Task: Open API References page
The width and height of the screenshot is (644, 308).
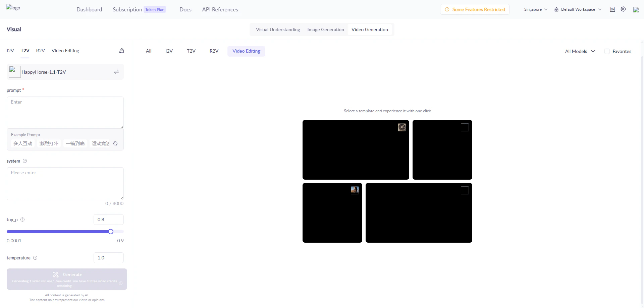Action: pyautogui.click(x=220, y=9)
